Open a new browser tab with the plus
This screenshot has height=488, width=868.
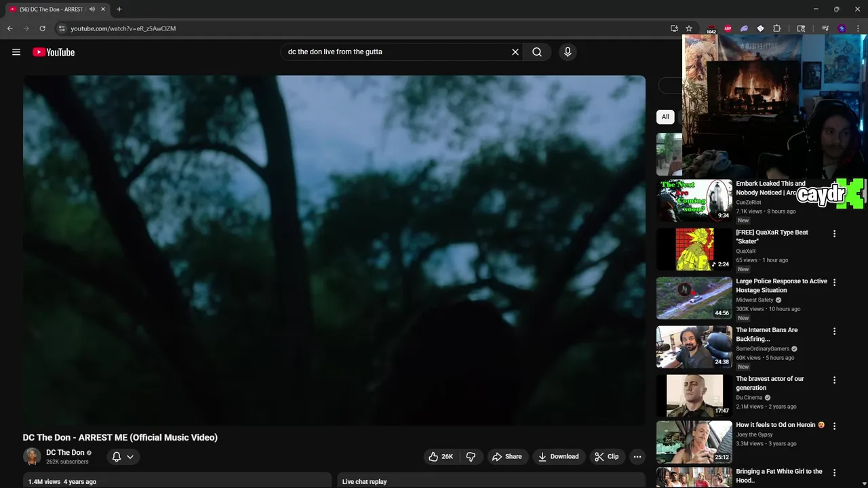coord(119,9)
